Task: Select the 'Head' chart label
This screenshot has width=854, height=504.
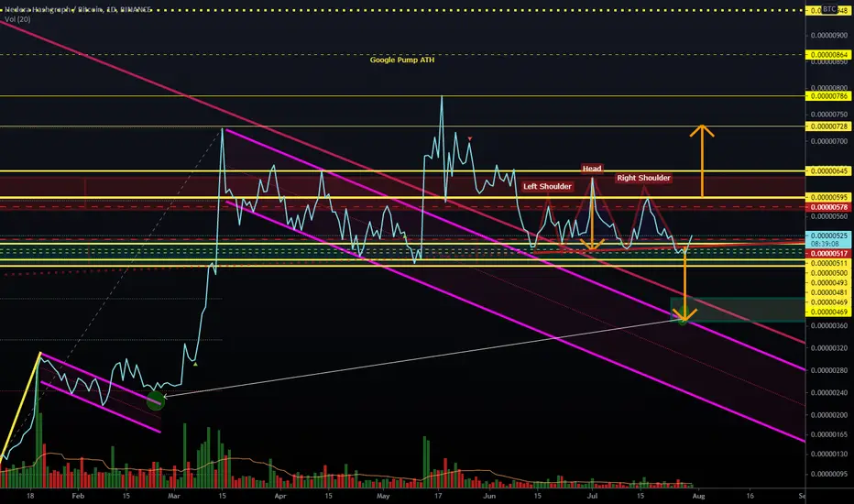Action: [x=592, y=169]
